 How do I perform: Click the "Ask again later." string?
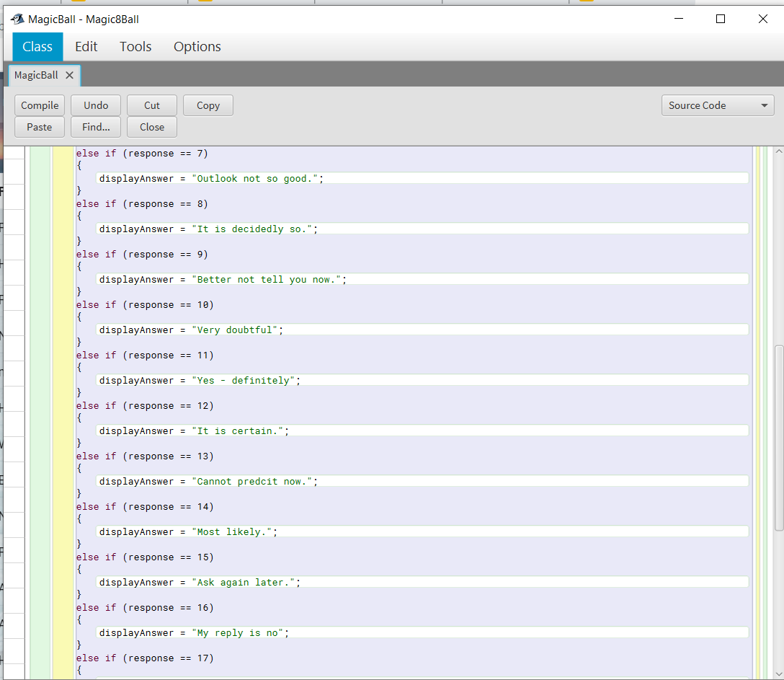coord(244,583)
